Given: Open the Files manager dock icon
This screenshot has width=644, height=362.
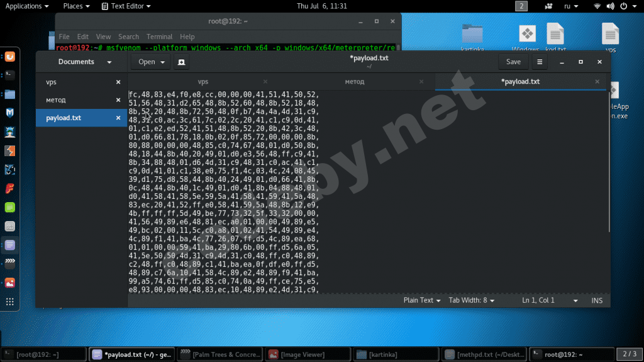Looking at the screenshot, I should [10, 94].
